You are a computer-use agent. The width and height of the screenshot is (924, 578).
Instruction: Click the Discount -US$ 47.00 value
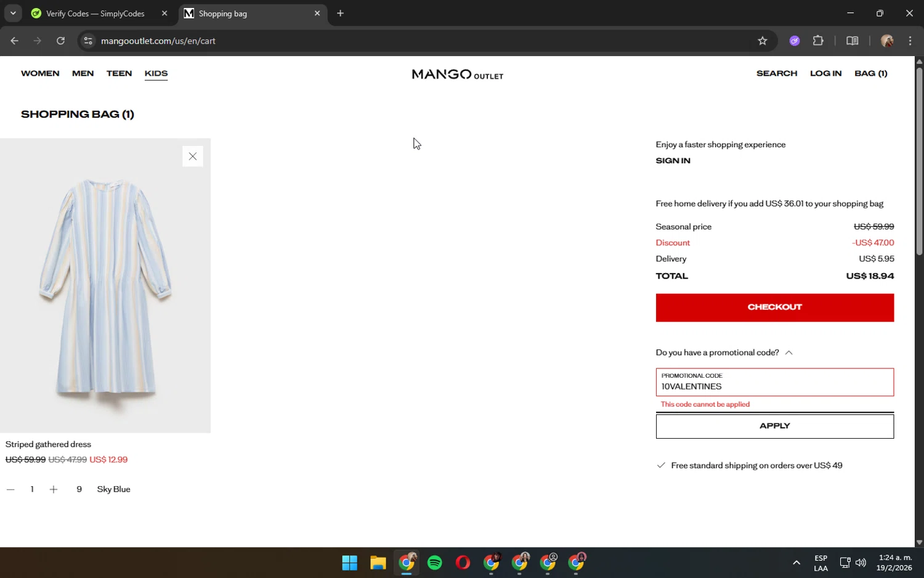pos(873,243)
